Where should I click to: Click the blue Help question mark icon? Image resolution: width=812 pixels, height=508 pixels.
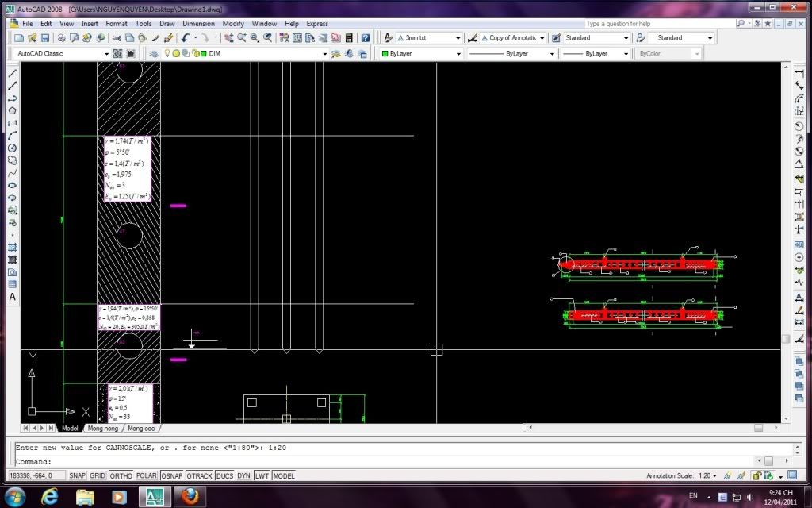point(366,38)
